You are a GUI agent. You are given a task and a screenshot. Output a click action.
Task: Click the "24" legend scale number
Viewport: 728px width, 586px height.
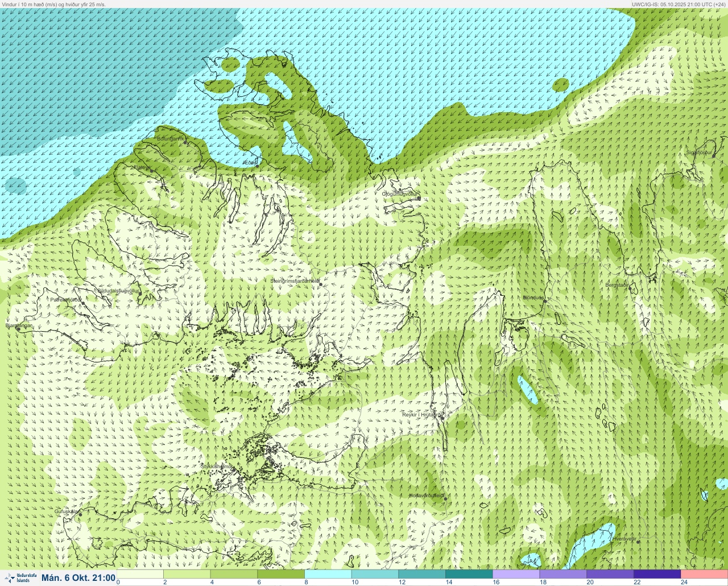pos(684,583)
